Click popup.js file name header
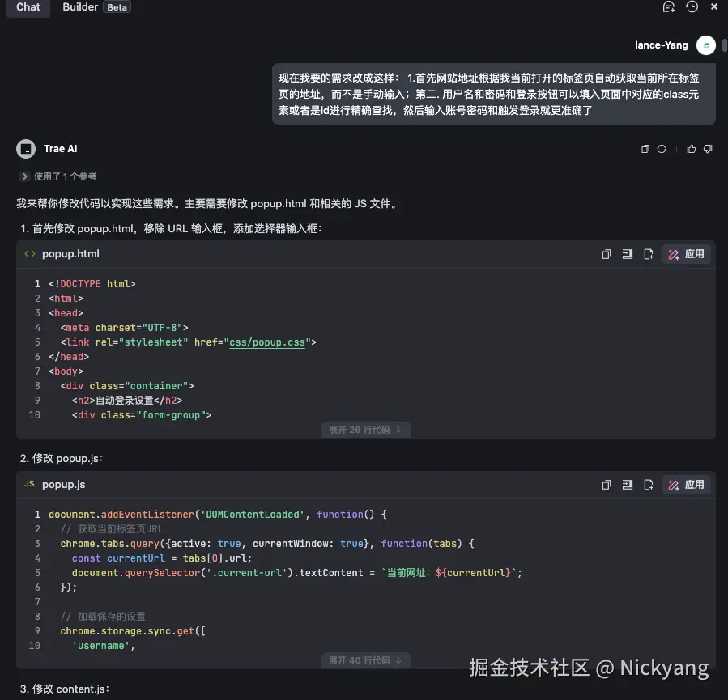The width and height of the screenshot is (728, 700). [64, 484]
